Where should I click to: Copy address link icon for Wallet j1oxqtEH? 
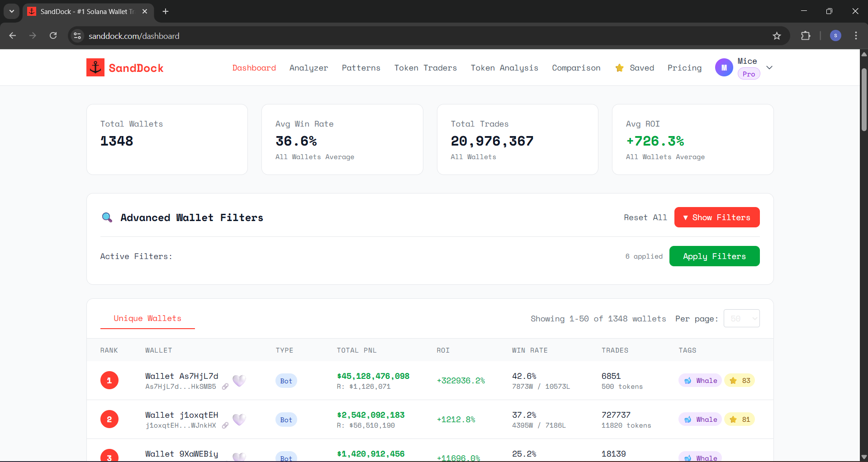click(x=225, y=425)
